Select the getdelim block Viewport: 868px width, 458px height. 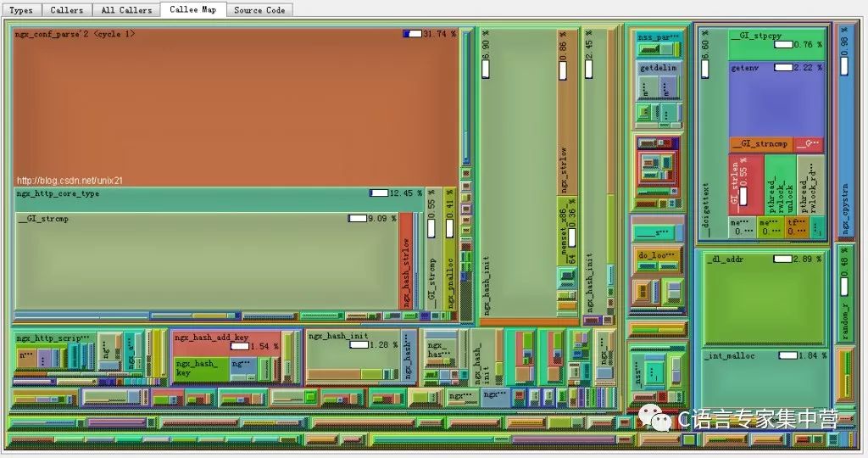(x=658, y=67)
